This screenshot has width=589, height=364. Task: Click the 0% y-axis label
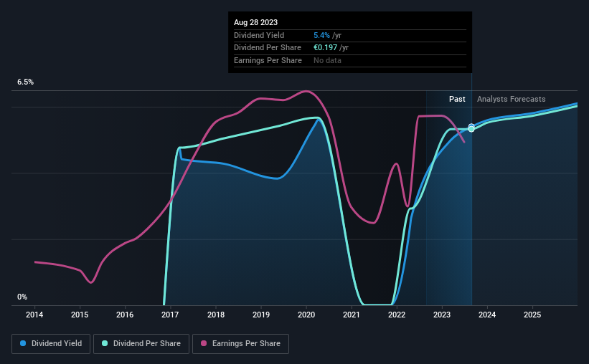pos(22,297)
